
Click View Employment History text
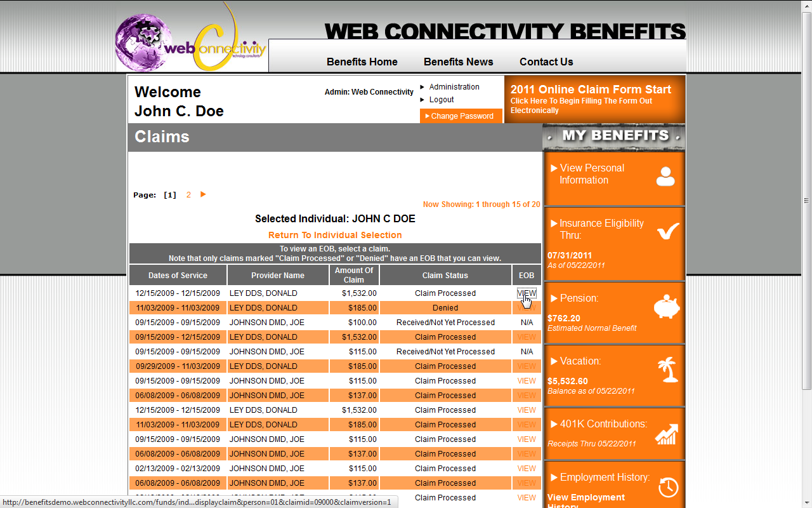586,502
